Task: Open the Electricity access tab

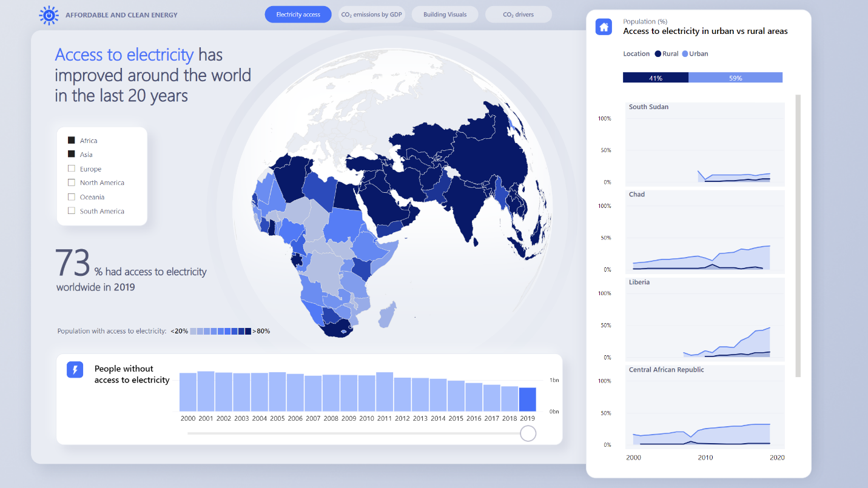Action: coord(298,15)
